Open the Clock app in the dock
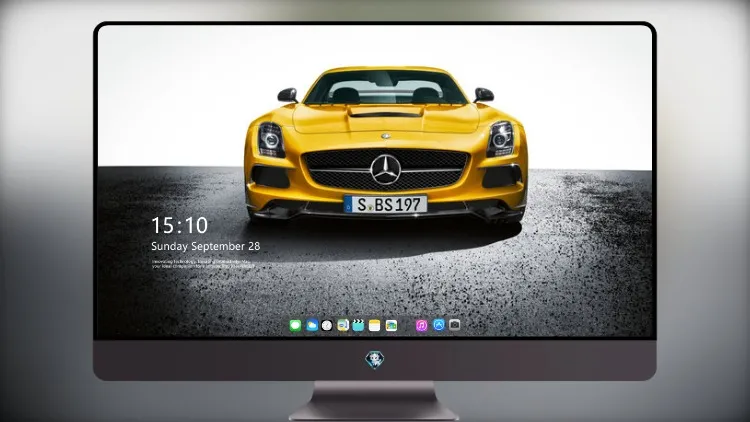Viewport: 750px width, 422px height. [x=327, y=326]
